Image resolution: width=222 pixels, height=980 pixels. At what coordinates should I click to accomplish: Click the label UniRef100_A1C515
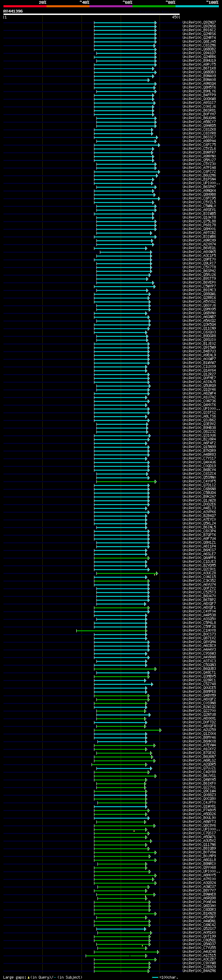click(x=199, y=955)
